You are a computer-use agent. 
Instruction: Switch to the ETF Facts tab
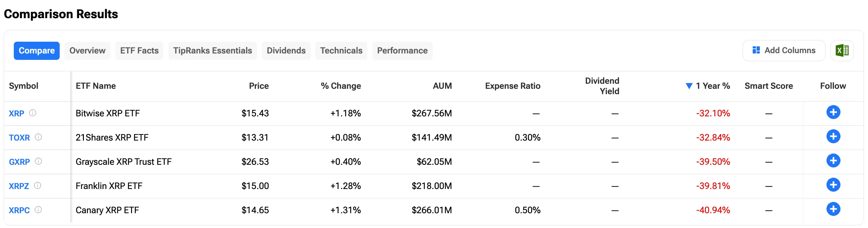(x=139, y=51)
